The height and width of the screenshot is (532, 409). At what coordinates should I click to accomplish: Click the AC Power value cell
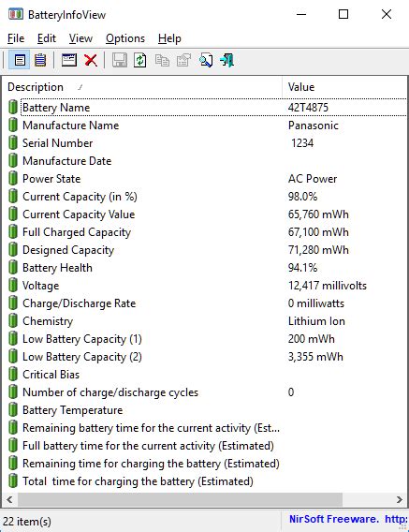click(313, 179)
